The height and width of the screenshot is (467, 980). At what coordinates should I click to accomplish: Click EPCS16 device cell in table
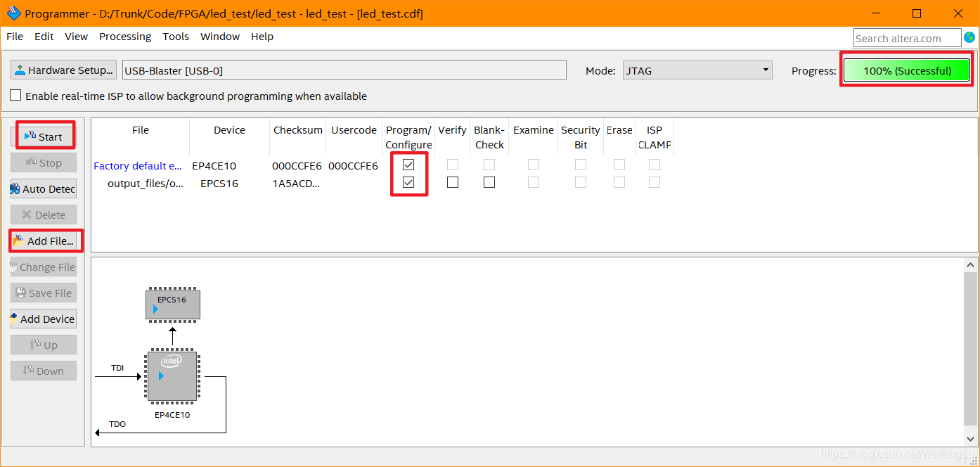[219, 184]
